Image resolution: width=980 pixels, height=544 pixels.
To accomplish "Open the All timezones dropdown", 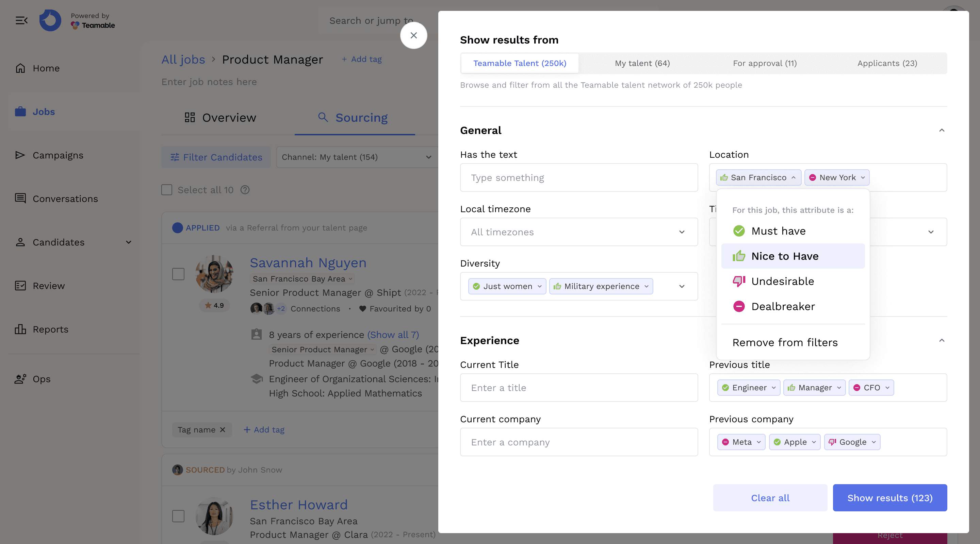I will (x=578, y=232).
